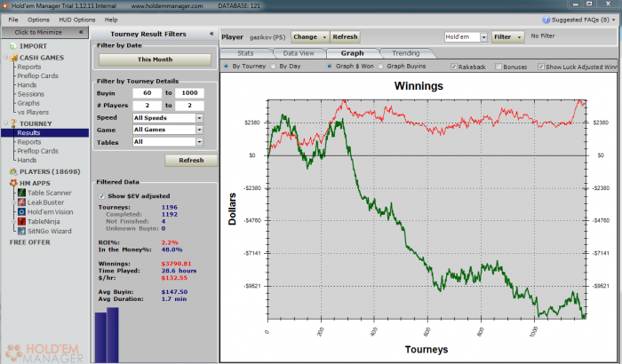
Task: Select Graph $ Won radio button
Action: 330,67
